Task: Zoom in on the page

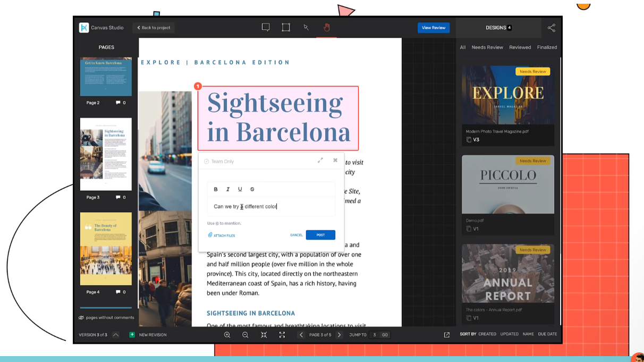Action: pyautogui.click(x=227, y=335)
